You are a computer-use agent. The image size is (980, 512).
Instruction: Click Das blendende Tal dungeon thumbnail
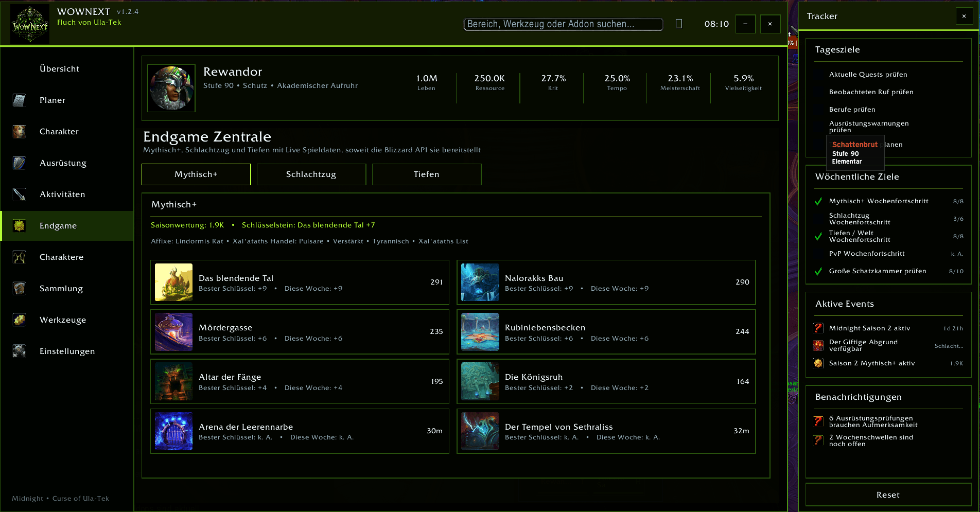tap(174, 283)
